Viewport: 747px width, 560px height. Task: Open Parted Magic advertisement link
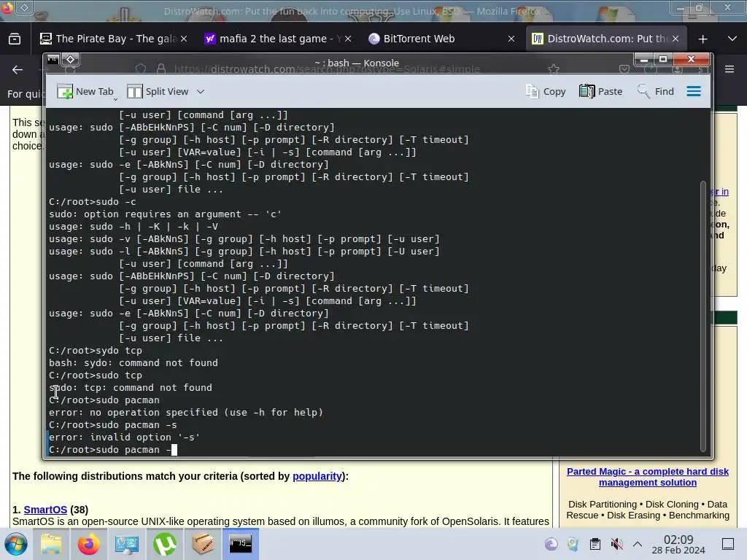648,477
